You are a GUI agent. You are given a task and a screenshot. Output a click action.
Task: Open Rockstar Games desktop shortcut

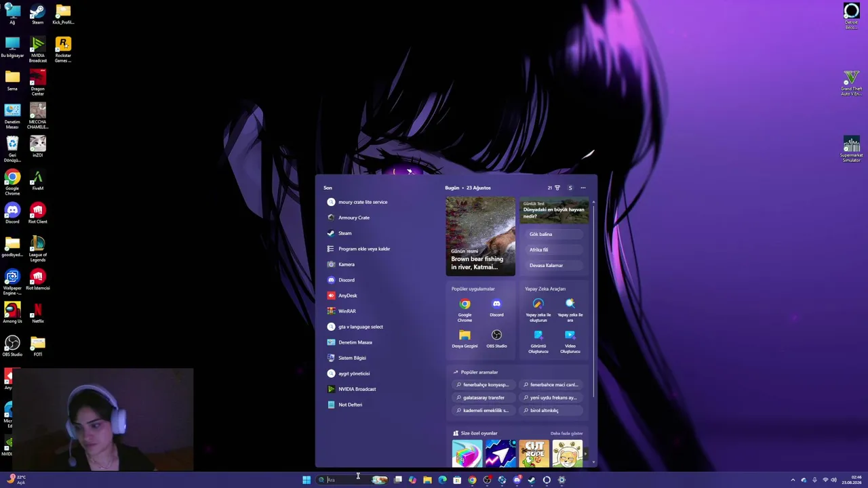(63, 50)
